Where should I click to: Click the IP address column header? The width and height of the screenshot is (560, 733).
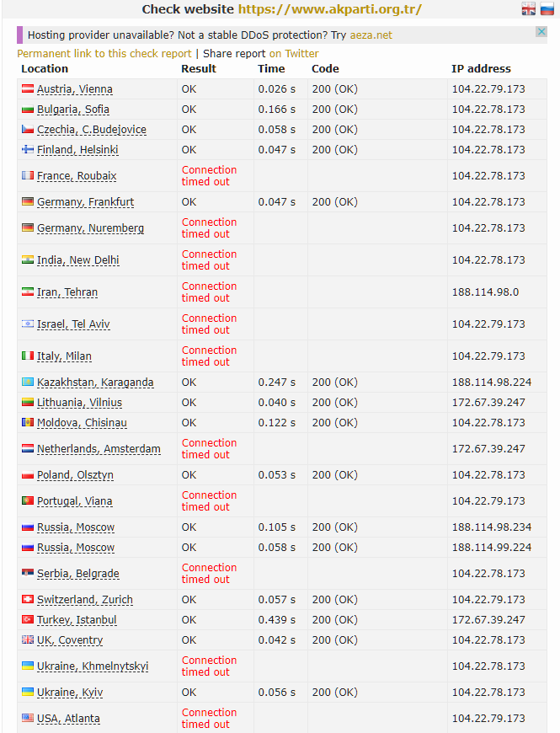pyautogui.click(x=481, y=69)
